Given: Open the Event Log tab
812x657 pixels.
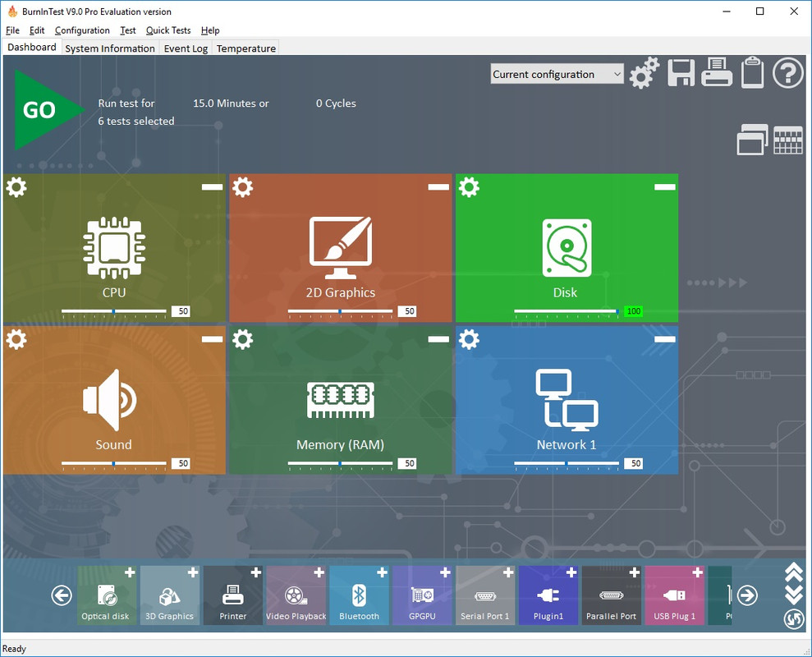Looking at the screenshot, I should click(x=186, y=48).
